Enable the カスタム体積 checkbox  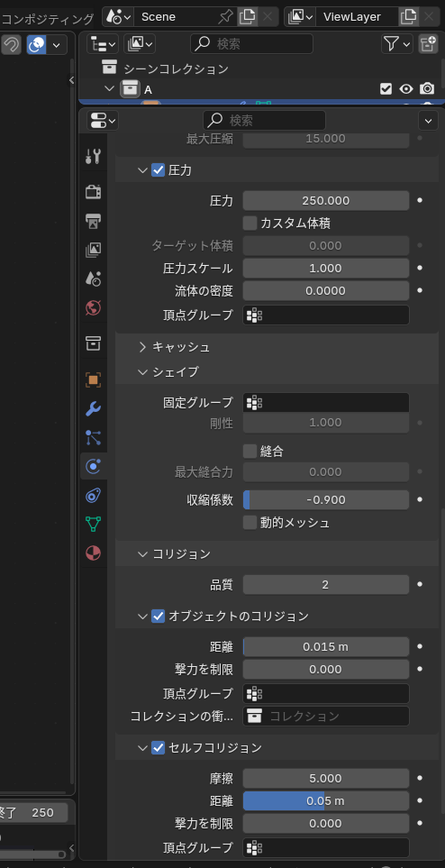[x=250, y=224]
